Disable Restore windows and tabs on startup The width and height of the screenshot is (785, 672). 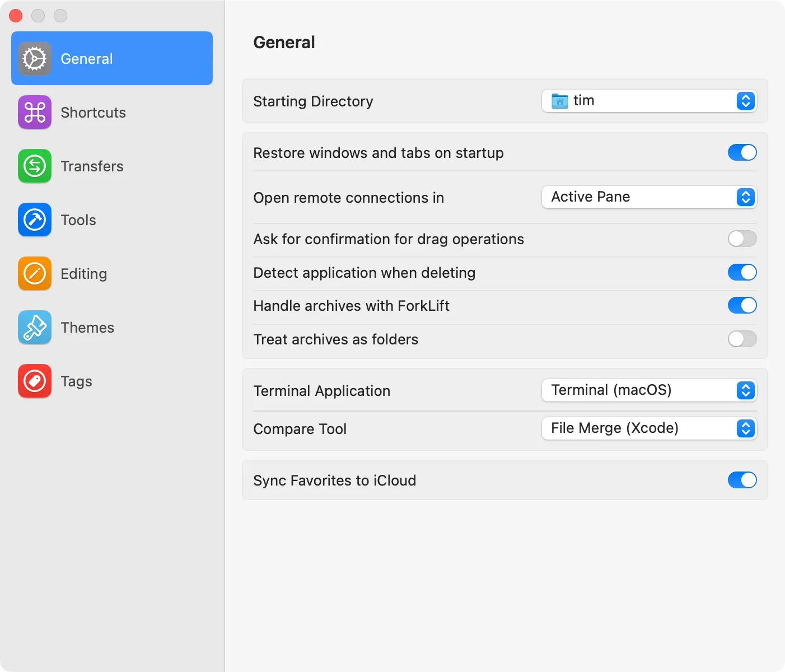point(742,152)
